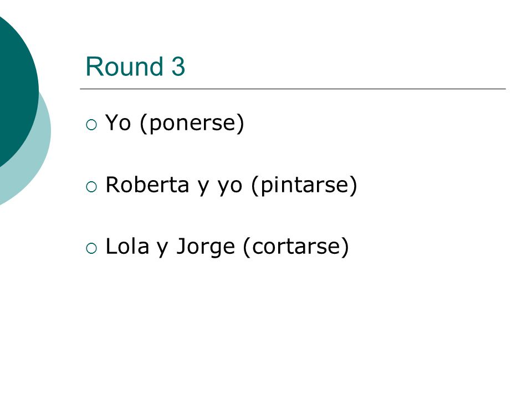This screenshot has width=532, height=399.
Task: Click the number 3 in the title
Action: pos(178,66)
